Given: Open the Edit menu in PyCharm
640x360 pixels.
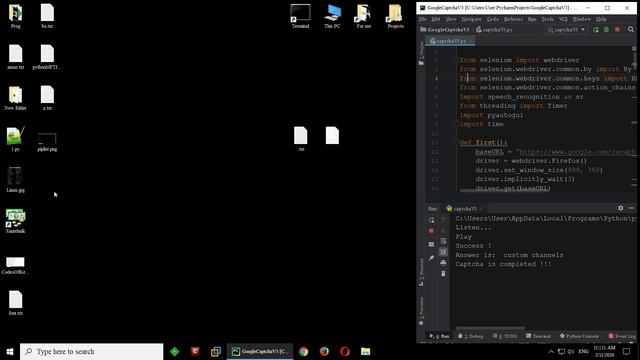Looking at the screenshot, I should (436, 19).
